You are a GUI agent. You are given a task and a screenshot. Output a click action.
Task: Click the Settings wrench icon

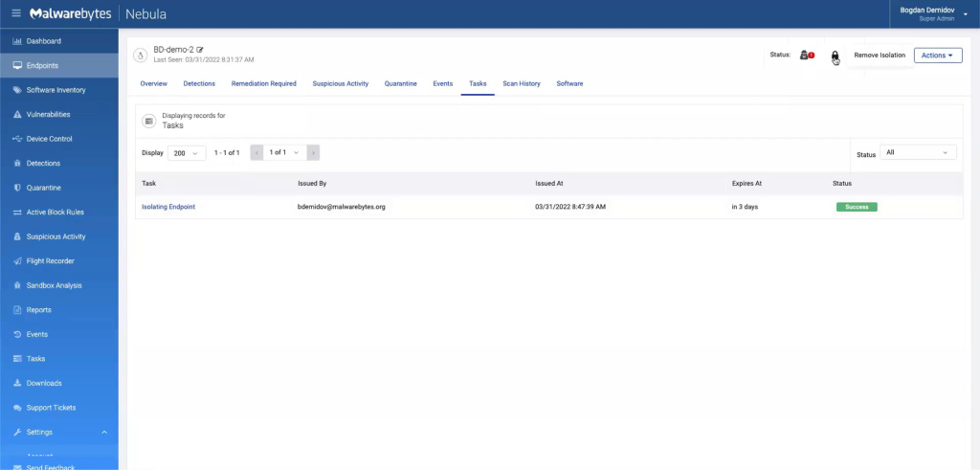17,432
